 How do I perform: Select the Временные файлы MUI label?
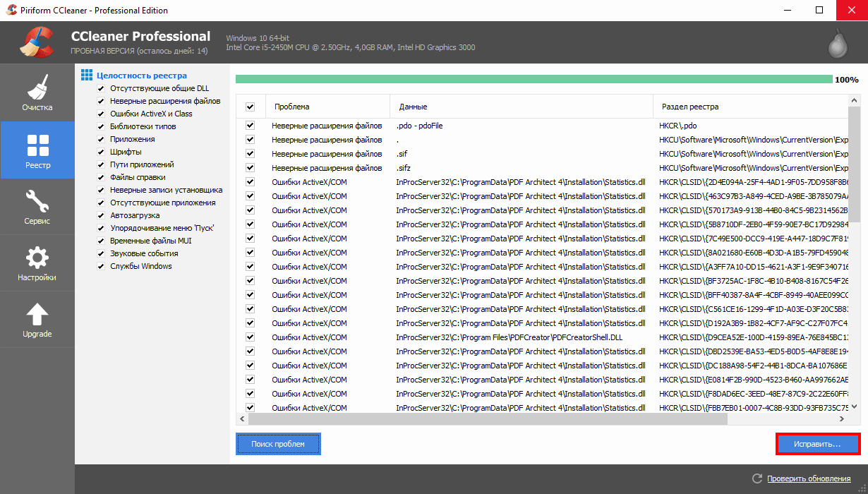(150, 241)
